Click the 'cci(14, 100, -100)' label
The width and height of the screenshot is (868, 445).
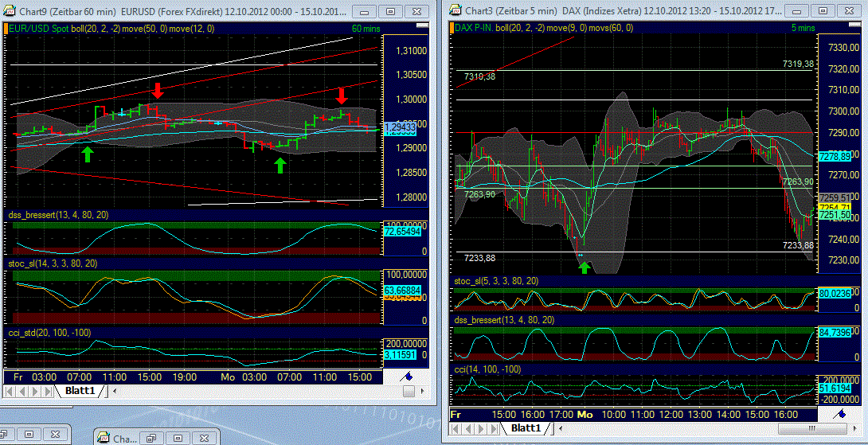pos(487,369)
